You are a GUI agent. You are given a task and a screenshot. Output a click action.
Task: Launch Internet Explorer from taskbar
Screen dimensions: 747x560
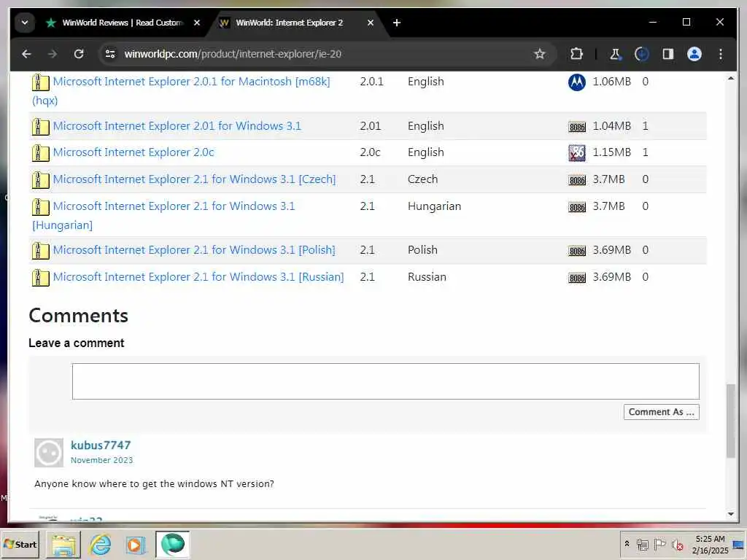pos(101,545)
